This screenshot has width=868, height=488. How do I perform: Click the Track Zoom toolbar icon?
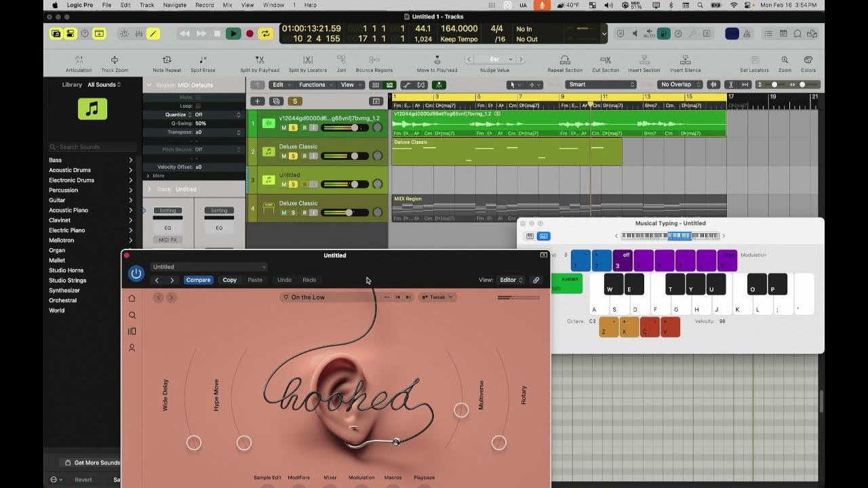point(115,60)
